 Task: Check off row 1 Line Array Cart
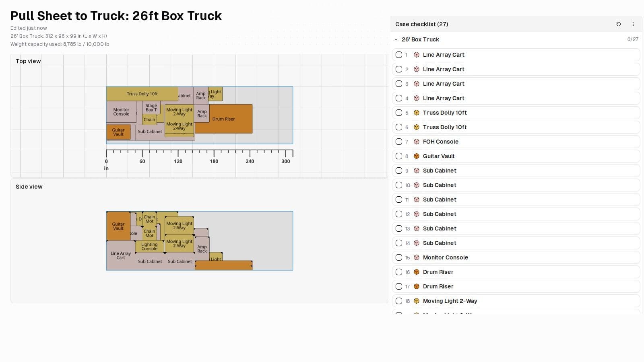tap(399, 55)
